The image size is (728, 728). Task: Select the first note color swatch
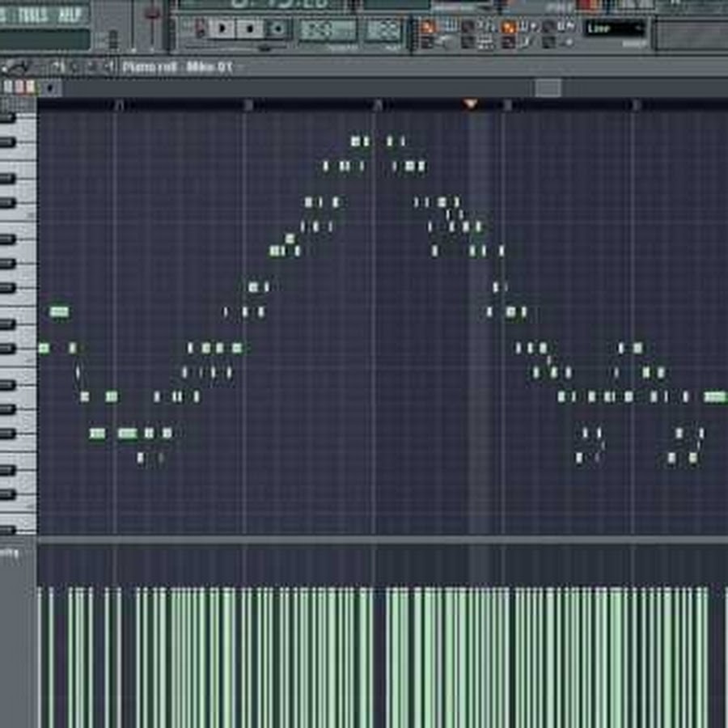pyautogui.click(x=9, y=87)
